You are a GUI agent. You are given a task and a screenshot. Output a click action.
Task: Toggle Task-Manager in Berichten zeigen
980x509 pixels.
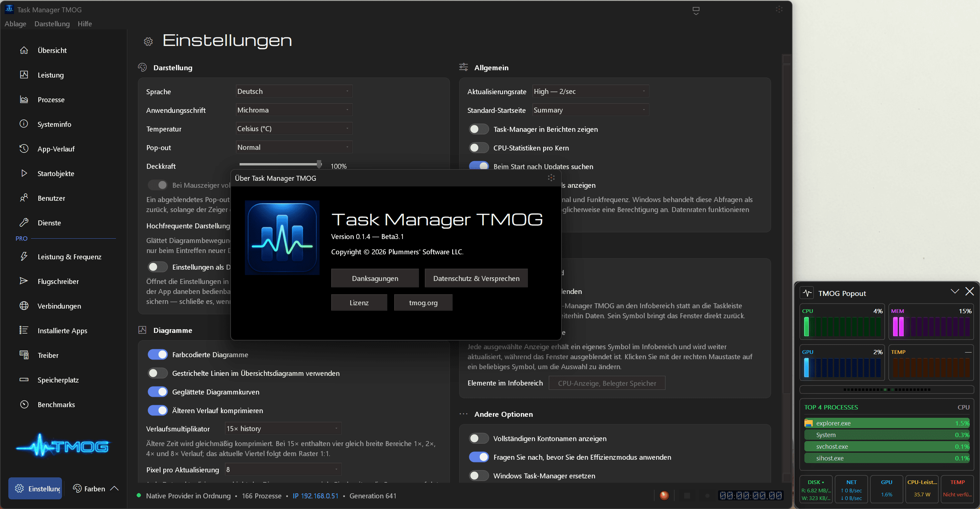click(479, 129)
